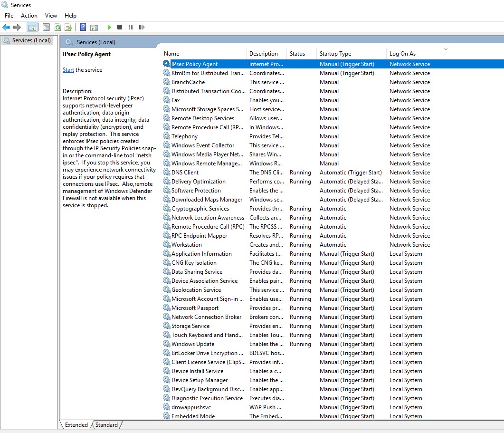The image size is (504, 433).
Task: Select the Touch Keyboard and Hand... service
Action: coord(333,335)
